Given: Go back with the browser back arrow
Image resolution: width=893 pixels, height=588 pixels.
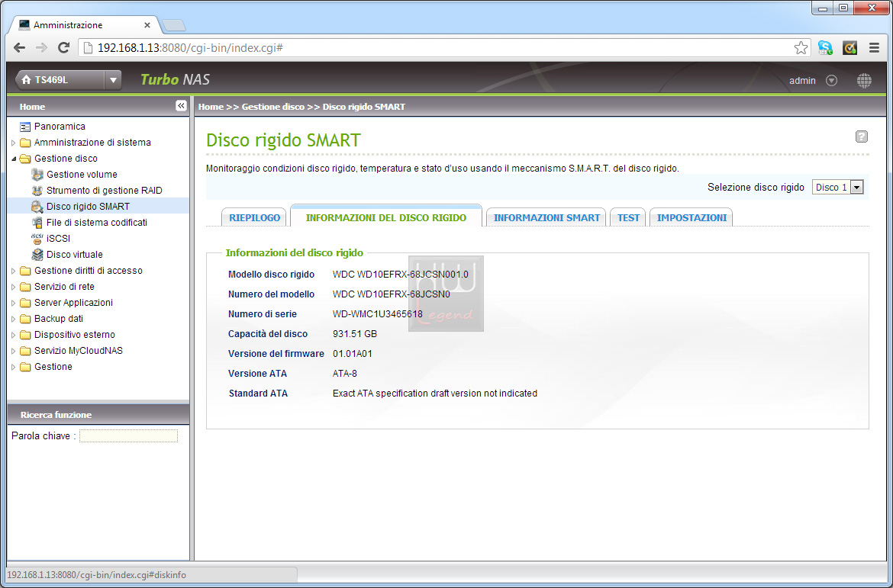Looking at the screenshot, I should (x=19, y=48).
